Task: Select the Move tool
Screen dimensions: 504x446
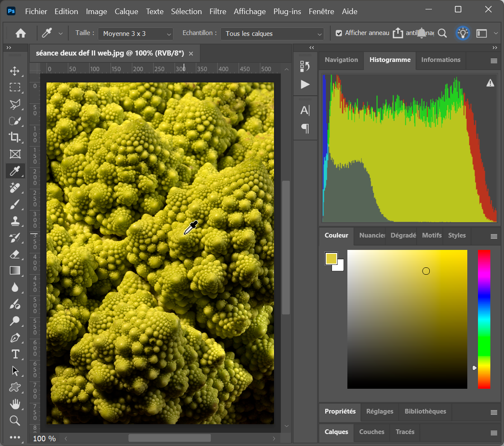Action: tap(15, 71)
